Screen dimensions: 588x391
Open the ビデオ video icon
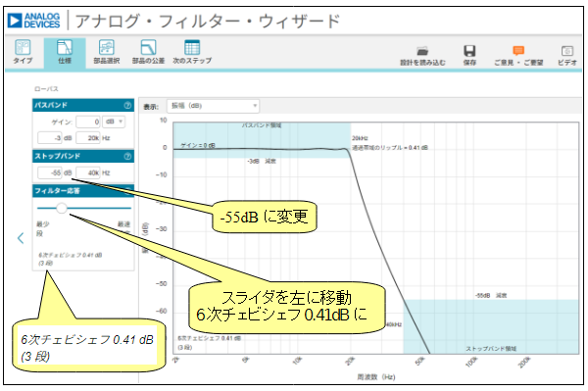[567, 51]
